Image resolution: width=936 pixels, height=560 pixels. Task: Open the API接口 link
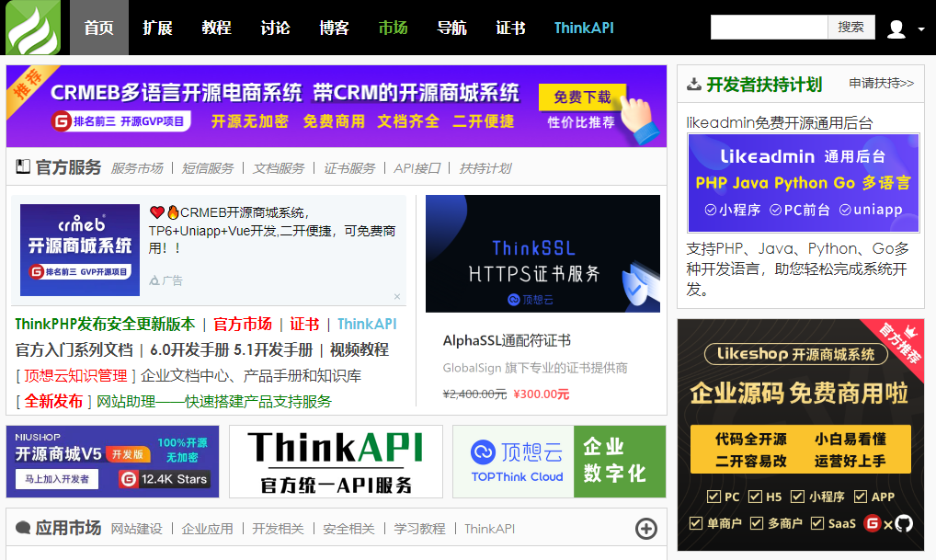(x=417, y=168)
